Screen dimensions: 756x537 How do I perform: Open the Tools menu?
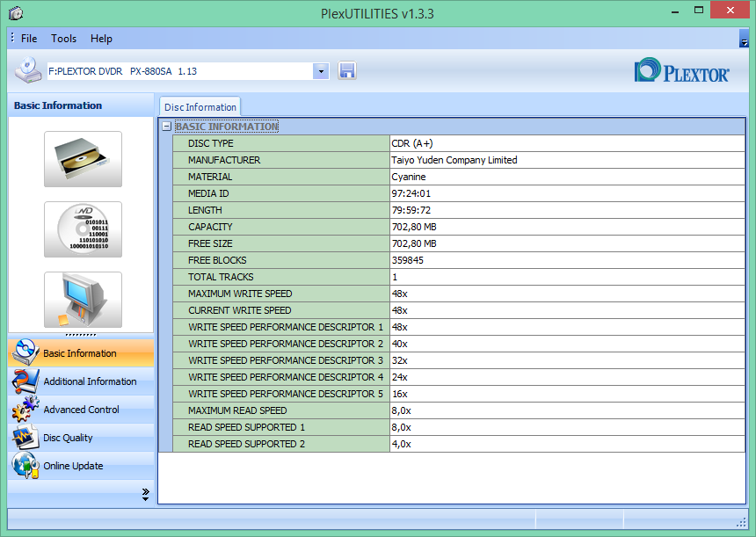[x=63, y=39]
